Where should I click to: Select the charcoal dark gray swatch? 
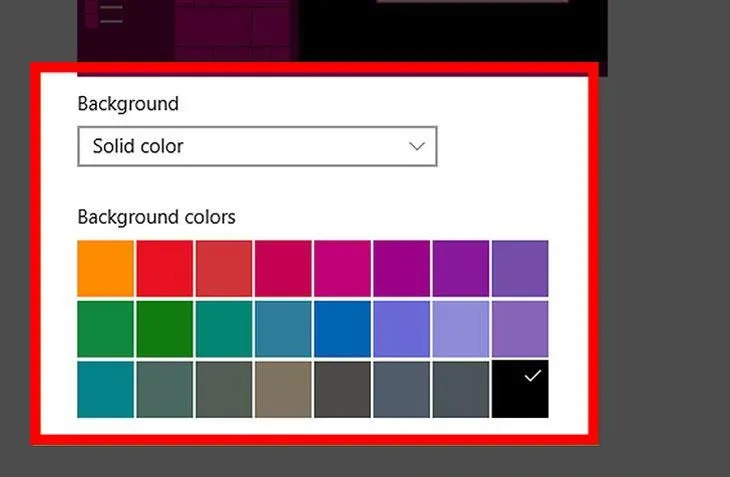click(342, 390)
